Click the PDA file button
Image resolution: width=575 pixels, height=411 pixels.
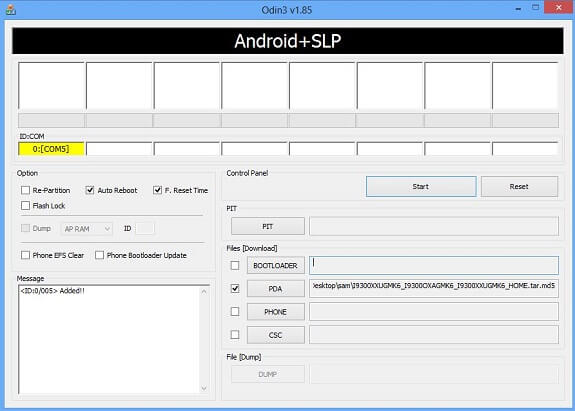point(275,289)
